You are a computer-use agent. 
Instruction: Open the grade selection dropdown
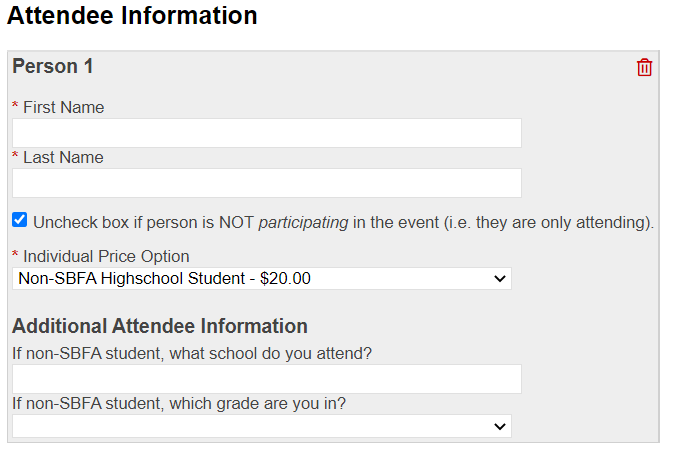pyautogui.click(x=262, y=426)
